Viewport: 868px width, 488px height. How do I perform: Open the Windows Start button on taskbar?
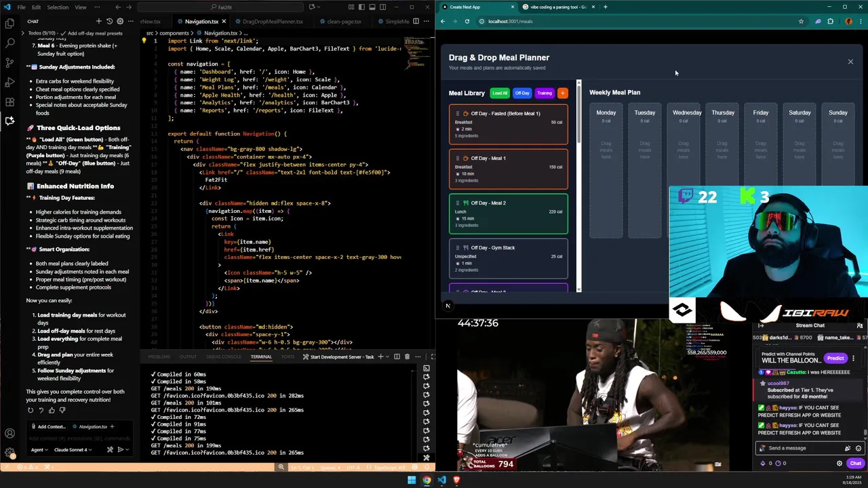412,480
